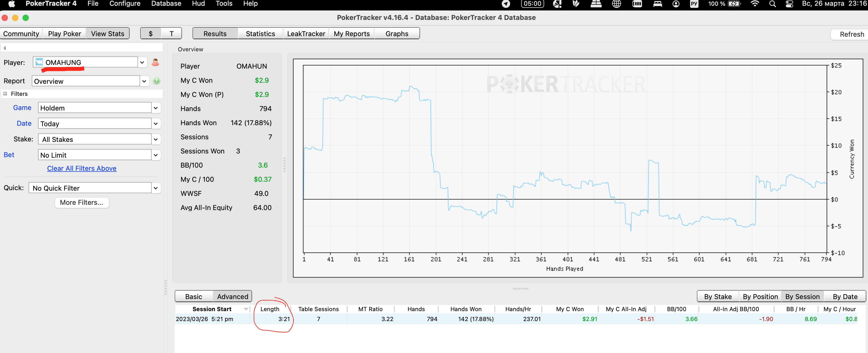Toggle tournament mode with T button
The width and height of the screenshot is (868, 353).
tap(172, 33)
